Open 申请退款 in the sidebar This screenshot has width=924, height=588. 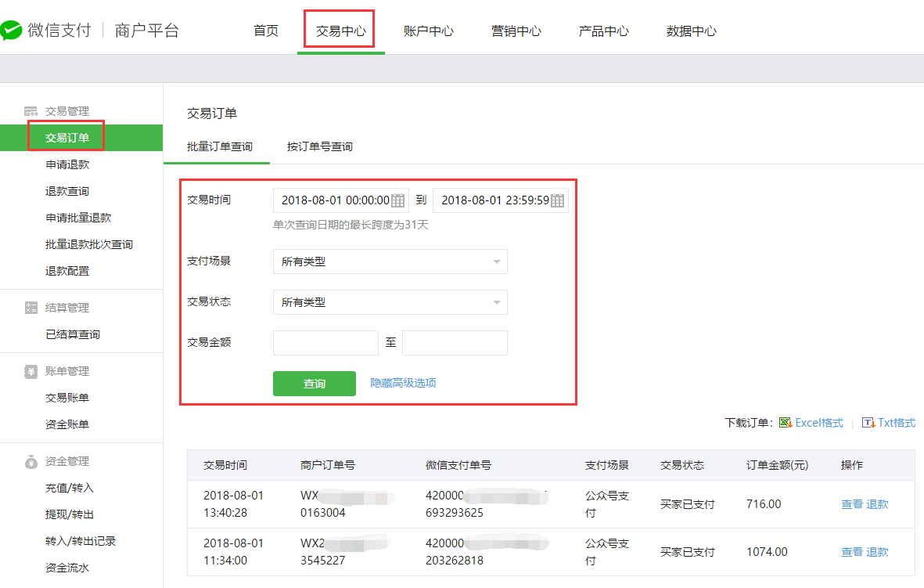click(x=67, y=164)
